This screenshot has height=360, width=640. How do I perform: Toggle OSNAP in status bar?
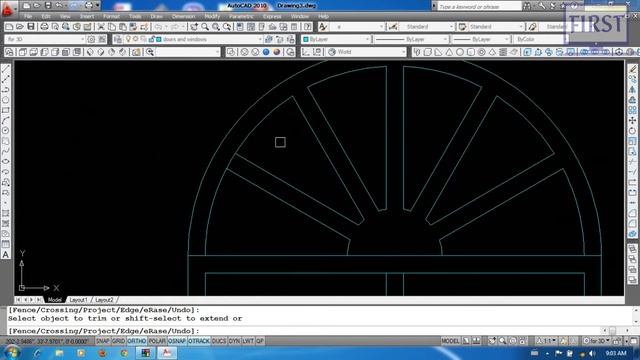pyautogui.click(x=177, y=341)
